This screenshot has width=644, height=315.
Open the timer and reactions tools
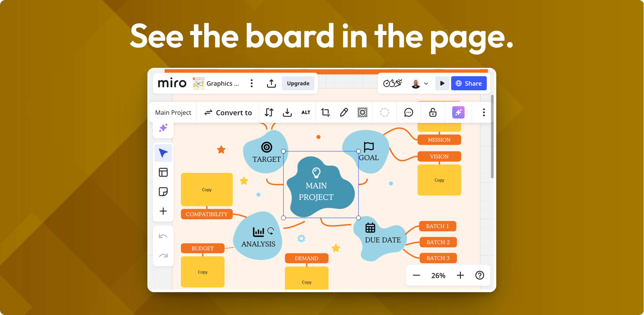point(393,83)
